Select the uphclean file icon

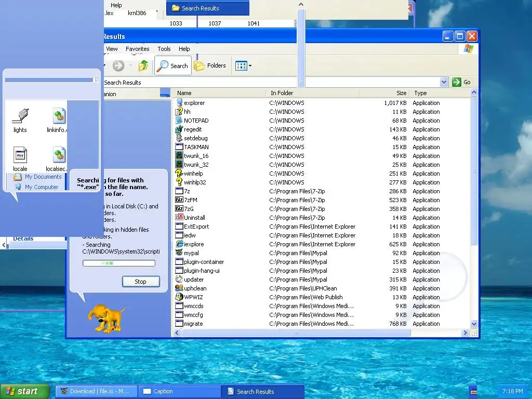(179, 288)
